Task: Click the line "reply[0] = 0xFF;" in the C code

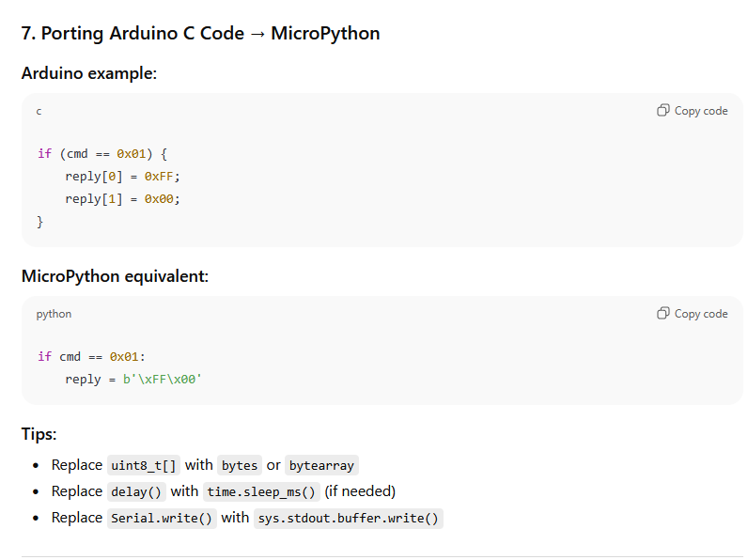Action: (122, 176)
